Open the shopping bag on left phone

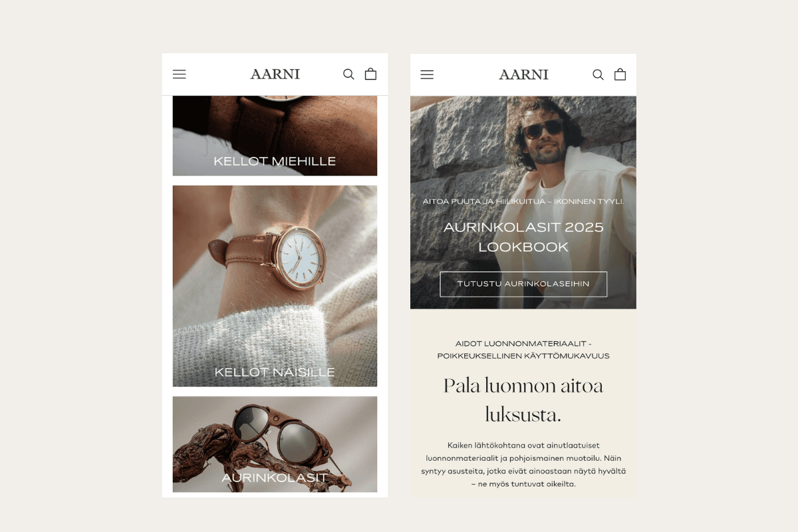click(370, 74)
